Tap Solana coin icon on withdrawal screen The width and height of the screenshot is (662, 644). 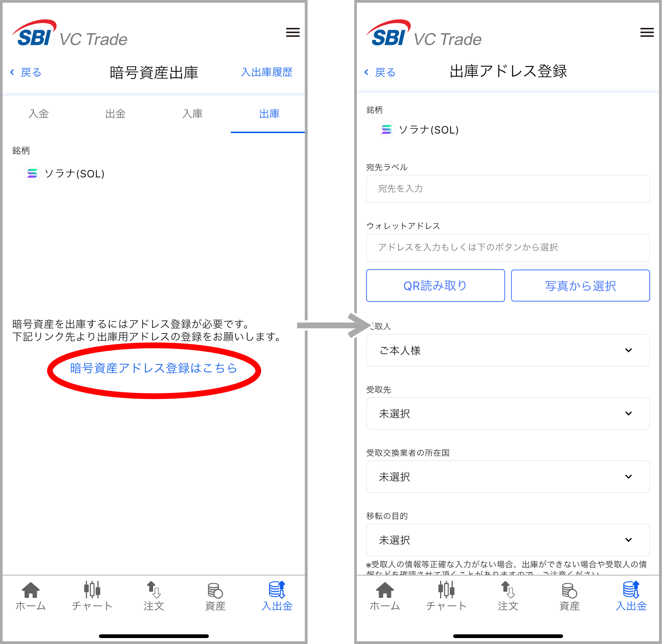(32, 173)
